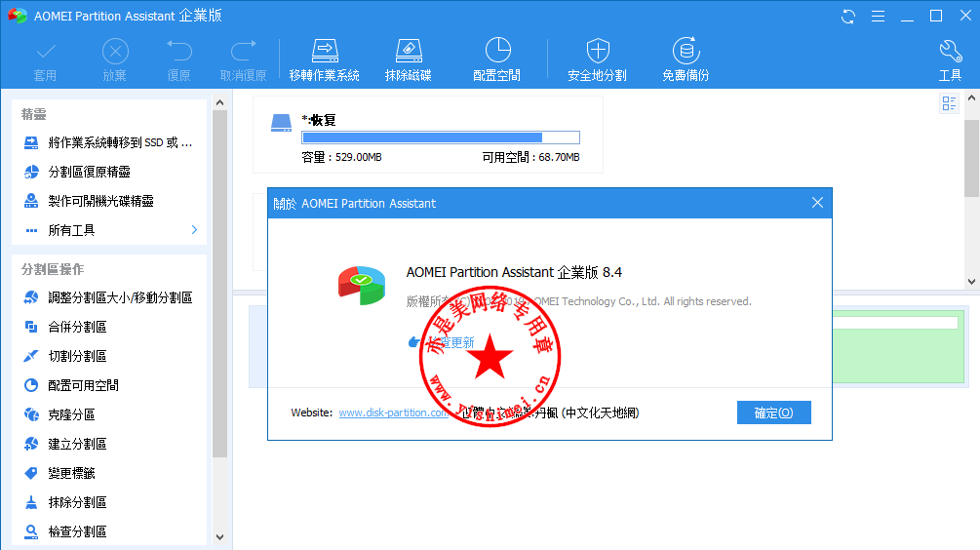Click the Apply (套用) checkmark icon
Image resolution: width=980 pixels, height=550 pixels.
(46, 52)
